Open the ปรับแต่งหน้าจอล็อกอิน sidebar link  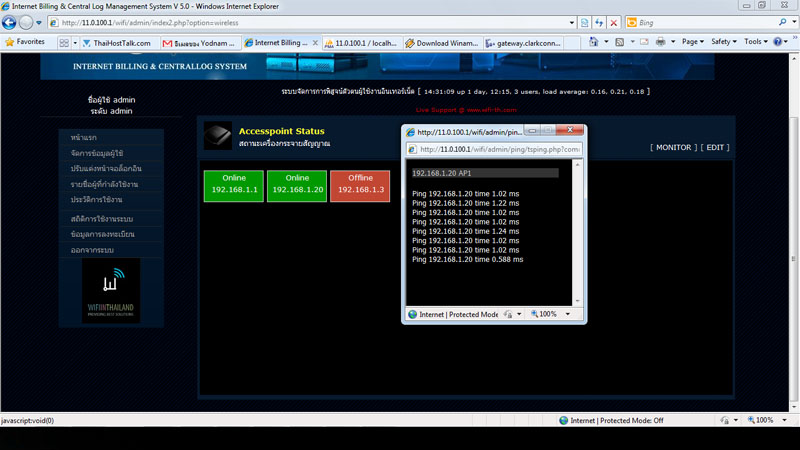pyautogui.click(x=106, y=168)
